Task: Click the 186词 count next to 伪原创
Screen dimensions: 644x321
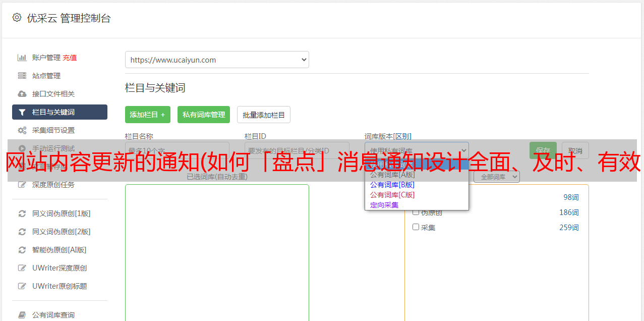Action: coord(569,212)
